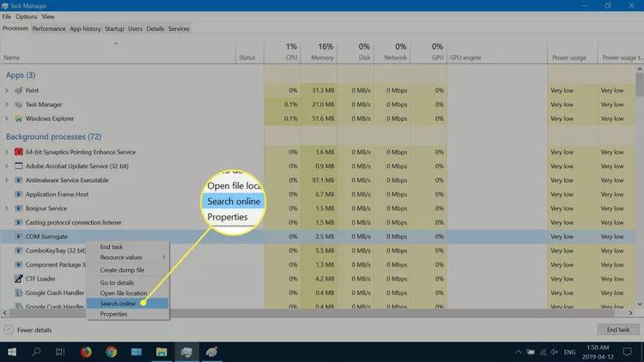Choose Properties in context menu
644x362 pixels.
pos(128,314)
